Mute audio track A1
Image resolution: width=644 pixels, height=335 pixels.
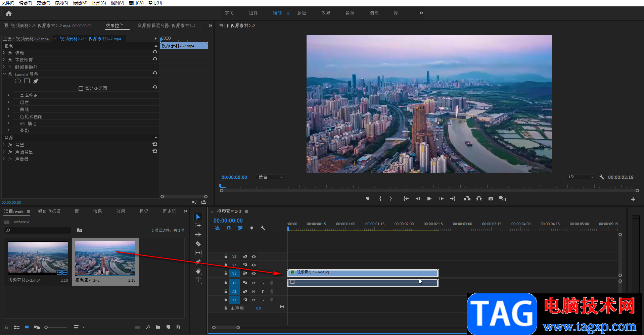(x=254, y=283)
